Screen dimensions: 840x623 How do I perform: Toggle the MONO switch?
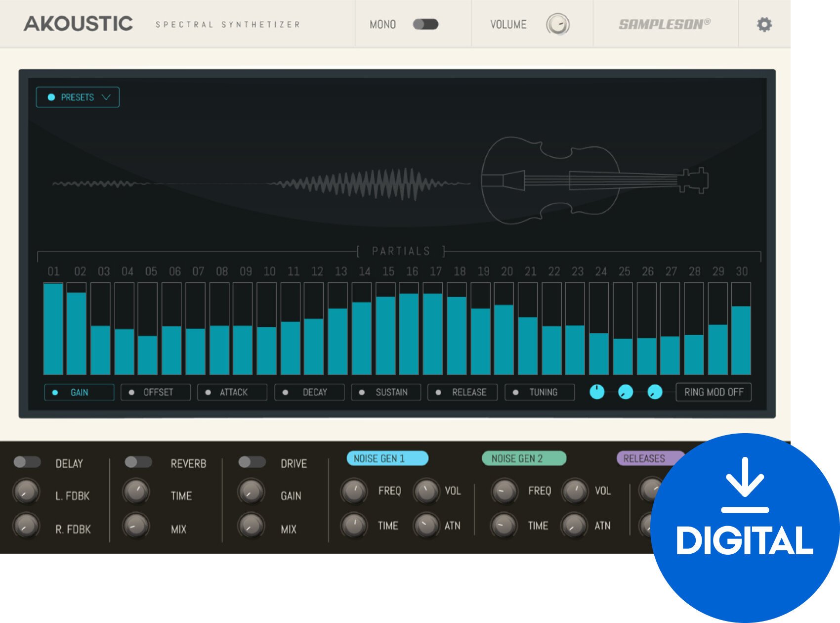click(425, 24)
